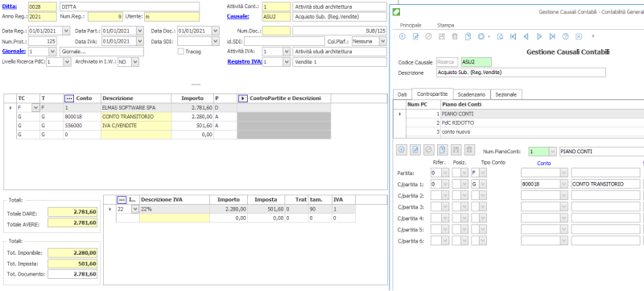Click the Giornale link

click(x=14, y=52)
